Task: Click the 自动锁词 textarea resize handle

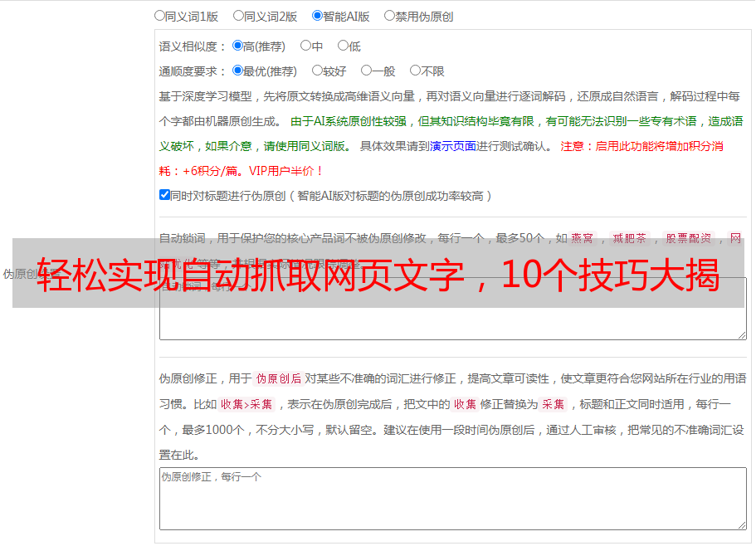Action: pyautogui.click(x=742, y=335)
